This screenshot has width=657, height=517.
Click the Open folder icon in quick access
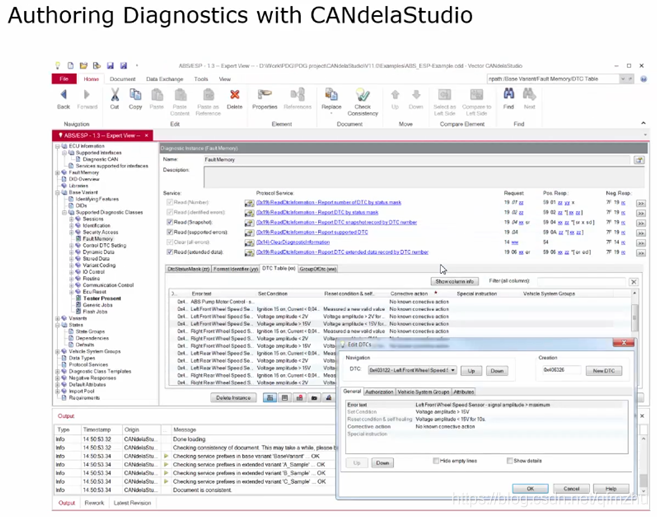point(84,66)
